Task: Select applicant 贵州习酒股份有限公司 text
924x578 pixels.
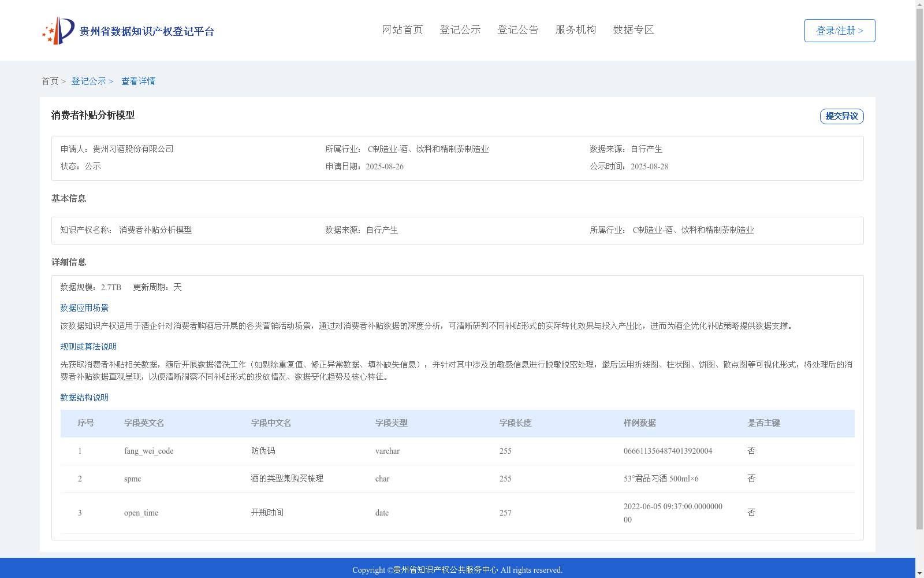Action: [x=133, y=149]
